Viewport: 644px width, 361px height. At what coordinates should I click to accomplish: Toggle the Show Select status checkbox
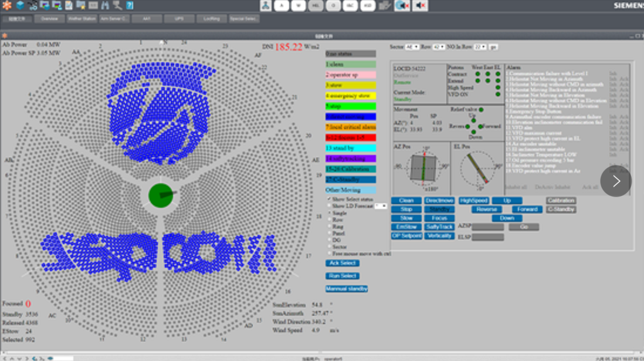click(x=329, y=200)
